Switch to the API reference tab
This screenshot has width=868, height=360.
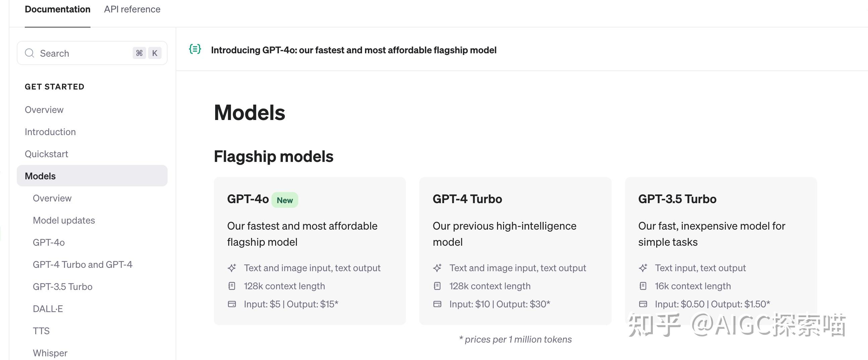132,9
